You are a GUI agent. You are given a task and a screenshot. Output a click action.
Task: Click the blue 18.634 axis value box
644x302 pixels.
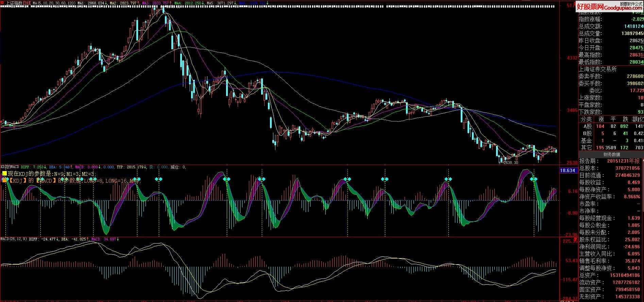569,170
